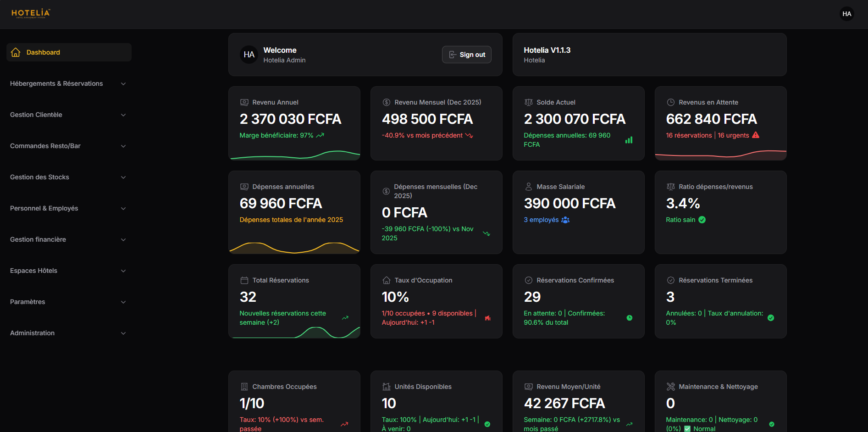The image size is (868, 432).
Task: Click the Dashboard home icon
Action: tap(16, 52)
